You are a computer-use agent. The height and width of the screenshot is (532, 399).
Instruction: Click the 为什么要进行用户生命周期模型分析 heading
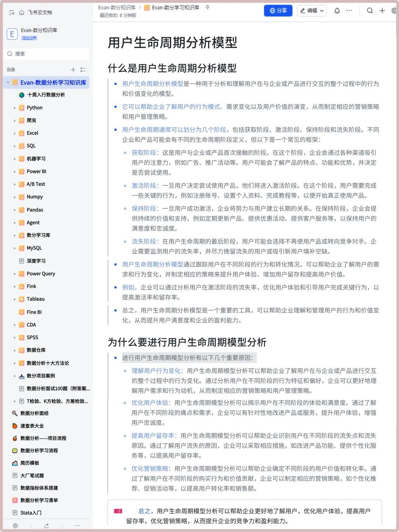point(187,342)
